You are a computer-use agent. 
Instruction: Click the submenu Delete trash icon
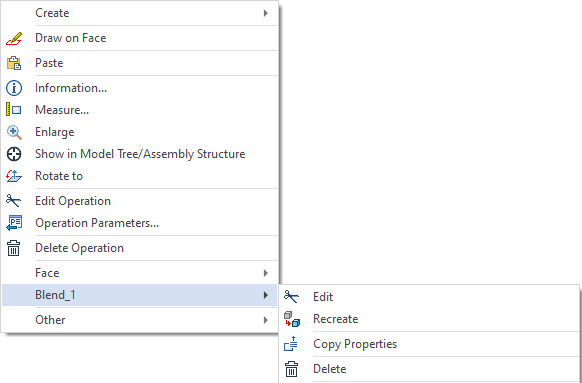pos(291,369)
